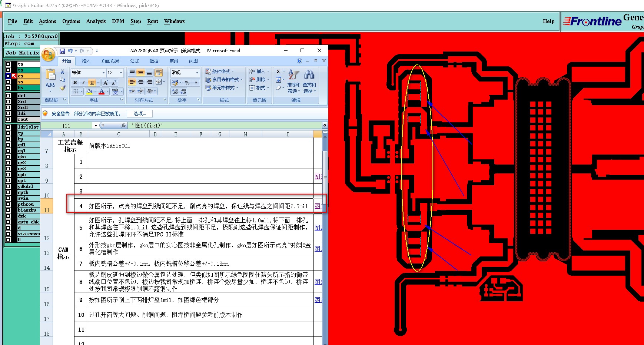Screen dimensions: 644x345
Task: Toggle the 'npth' layer checkbox
Action: [8, 192]
